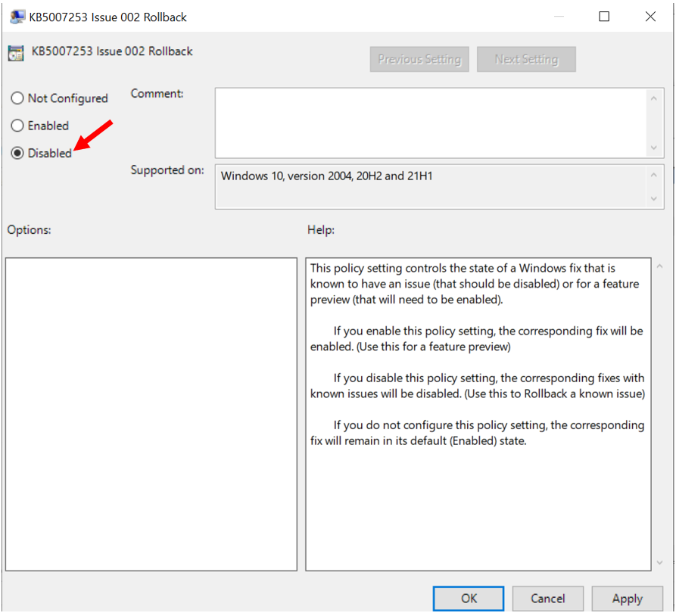676x616 pixels.
Task: Click the Next Setting button
Action: pyautogui.click(x=526, y=59)
